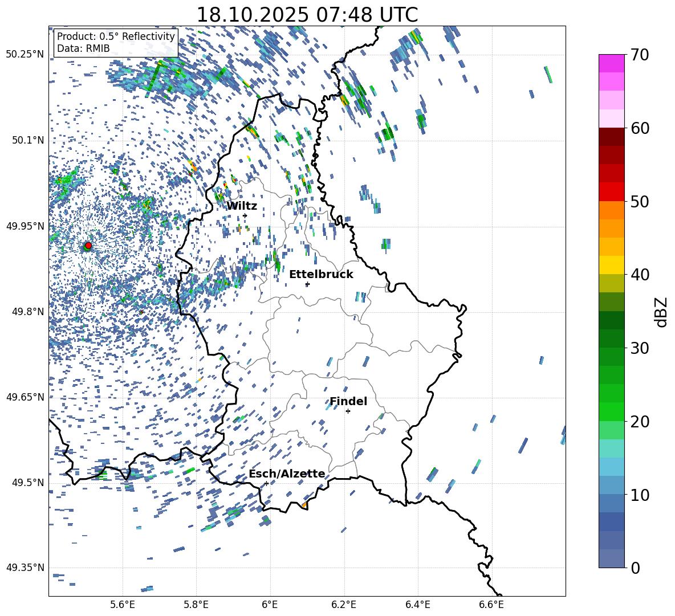Viewport: 675px width, 616px height.
Task: Click the title 18.10.2025 07:48 UTC
Action: pos(307,15)
